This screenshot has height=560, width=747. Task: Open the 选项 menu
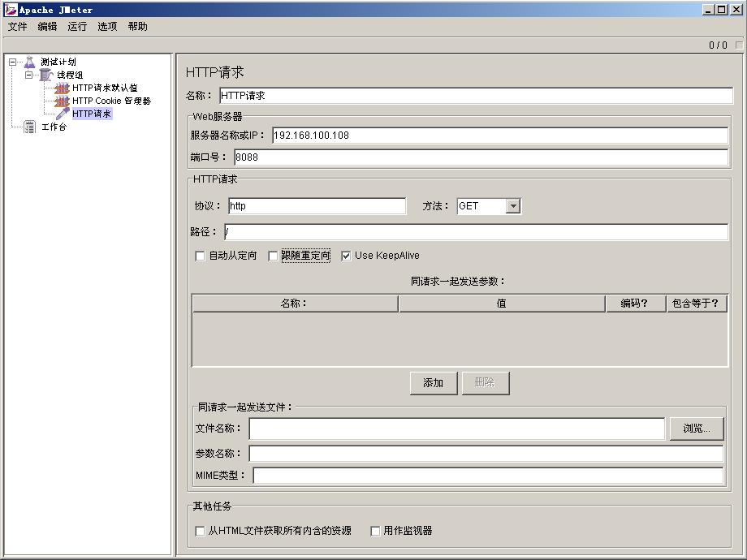pyautogui.click(x=107, y=27)
